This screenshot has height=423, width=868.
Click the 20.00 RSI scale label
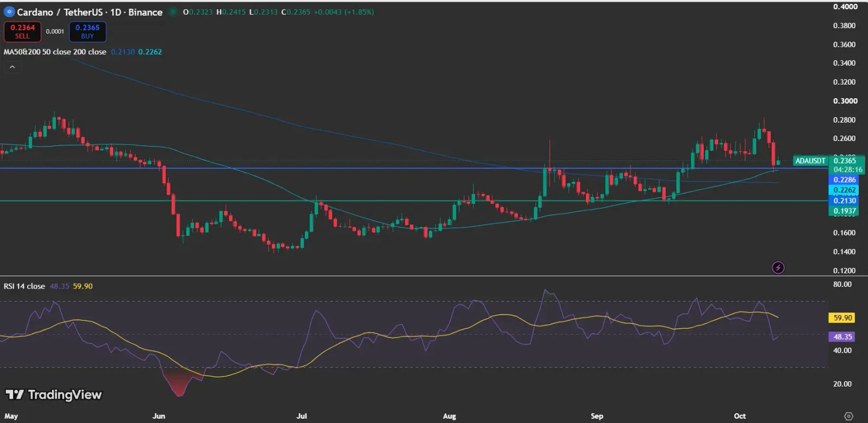coord(843,384)
